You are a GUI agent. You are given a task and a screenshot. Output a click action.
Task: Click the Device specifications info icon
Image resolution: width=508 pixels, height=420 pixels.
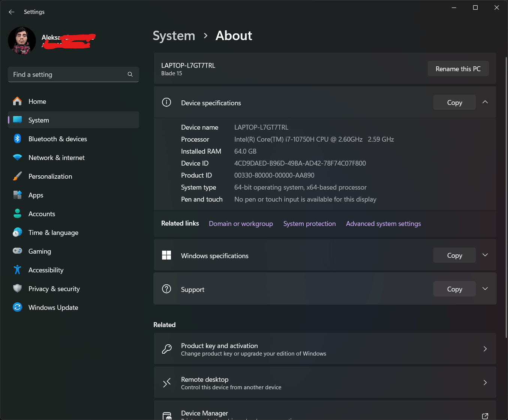pos(166,102)
